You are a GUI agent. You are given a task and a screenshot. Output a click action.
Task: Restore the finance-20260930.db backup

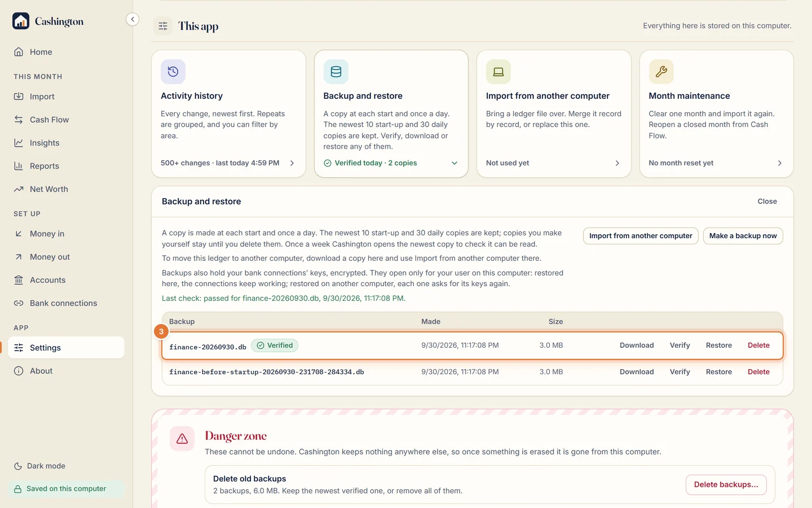pos(719,345)
